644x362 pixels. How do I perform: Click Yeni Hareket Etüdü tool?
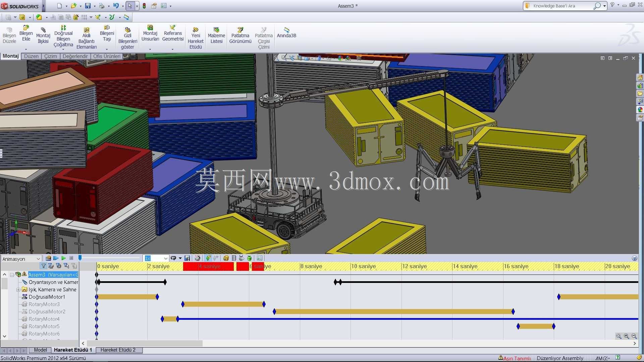tap(196, 38)
